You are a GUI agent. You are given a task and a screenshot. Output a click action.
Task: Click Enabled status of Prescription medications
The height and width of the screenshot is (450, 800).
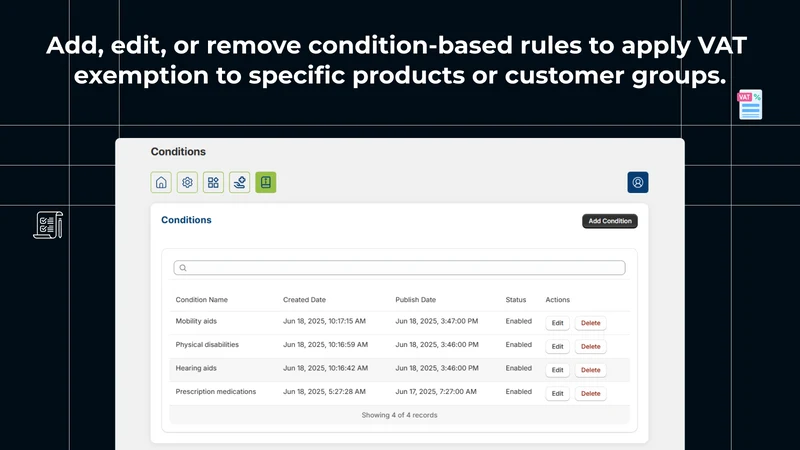(518, 391)
